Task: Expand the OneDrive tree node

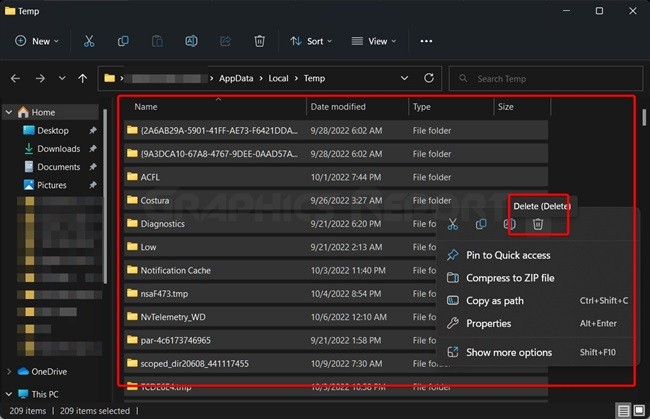Action: [x=9, y=372]
